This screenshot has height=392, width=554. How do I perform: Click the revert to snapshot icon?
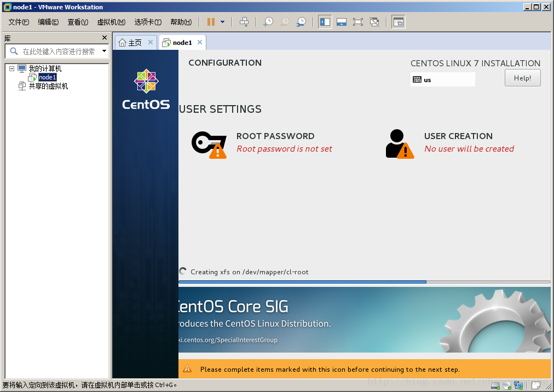click(x=285, y=22)
